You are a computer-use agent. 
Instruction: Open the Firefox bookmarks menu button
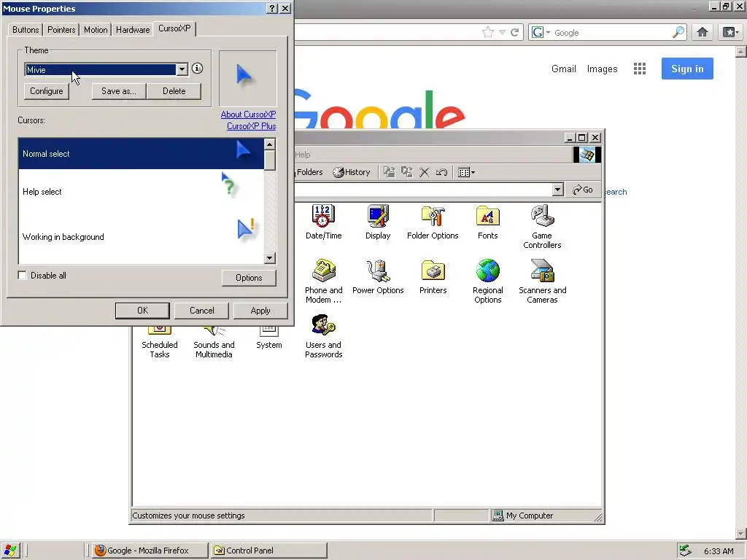[729, 32]
